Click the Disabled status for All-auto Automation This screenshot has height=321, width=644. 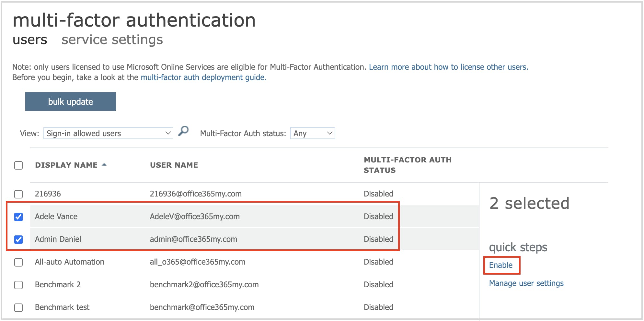point(378,262)
